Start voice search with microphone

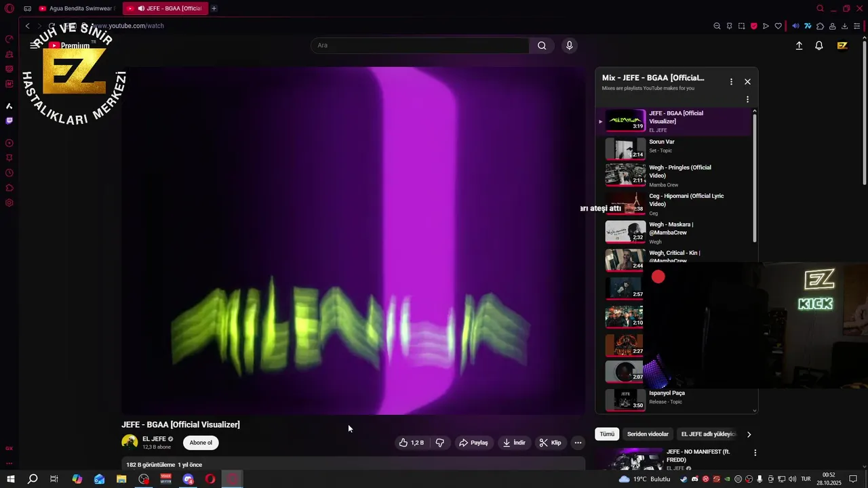570,45
